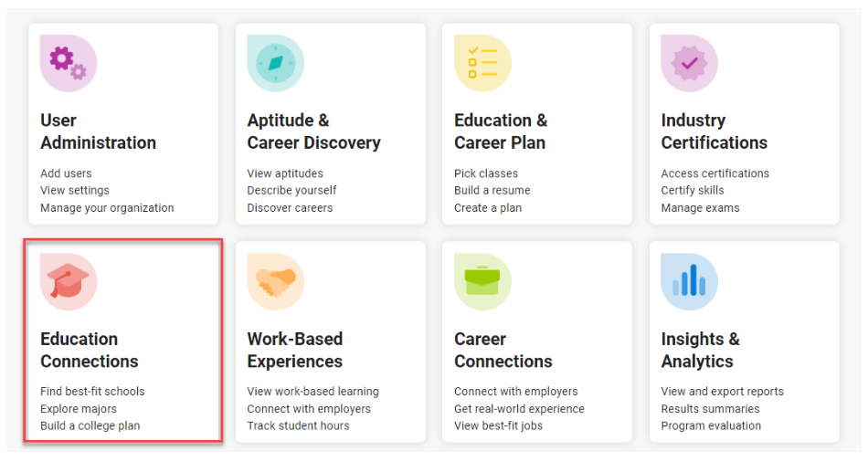The image size is (868, 462).
Task: Click the Work-Based Experiences handshake icon
Action: click(275, 281)
